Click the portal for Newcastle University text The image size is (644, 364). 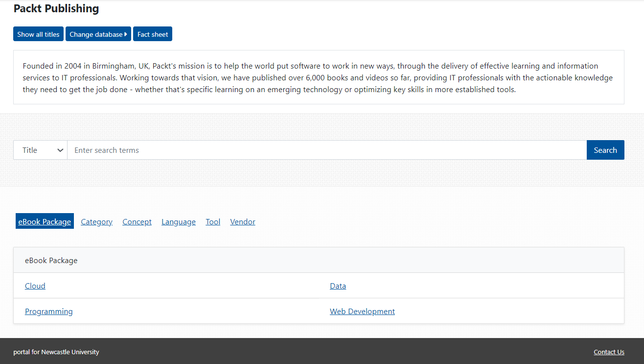click(56, 352)
